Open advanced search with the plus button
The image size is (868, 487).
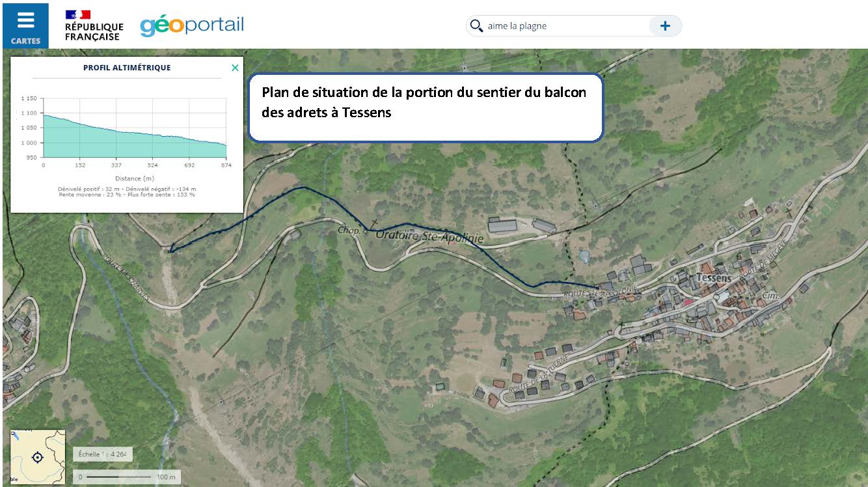(x=664, y=26)
